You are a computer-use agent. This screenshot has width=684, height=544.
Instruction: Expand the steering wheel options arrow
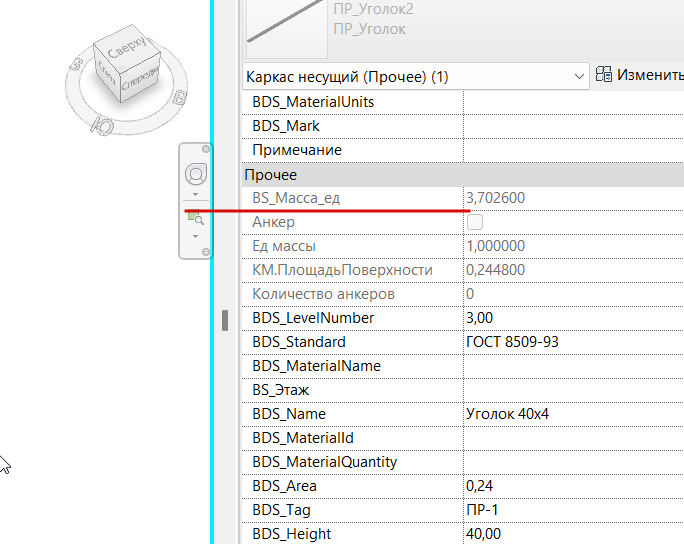coord(195,195)
